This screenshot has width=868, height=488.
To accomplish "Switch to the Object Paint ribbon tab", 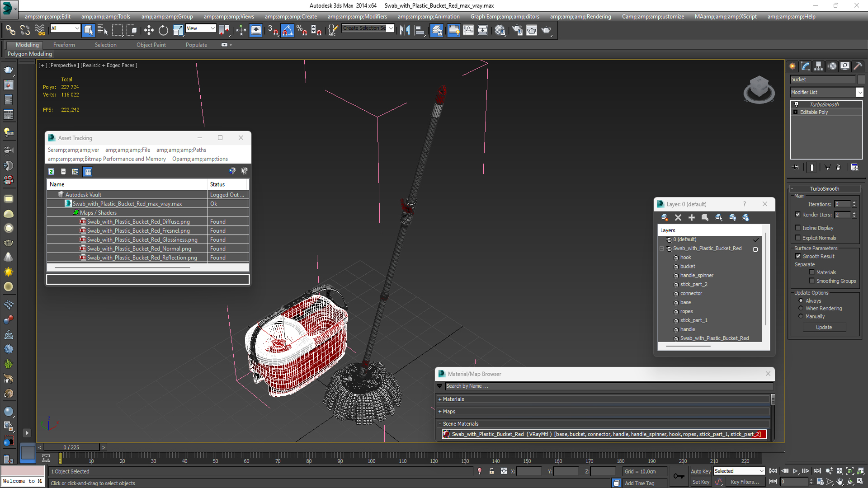I will (x=151, y=45).
